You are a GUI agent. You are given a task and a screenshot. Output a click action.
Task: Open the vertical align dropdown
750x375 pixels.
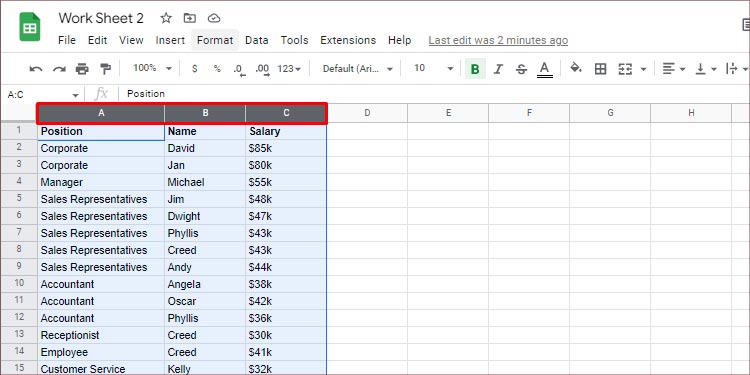pyautogui.click(x=706, y=69)
